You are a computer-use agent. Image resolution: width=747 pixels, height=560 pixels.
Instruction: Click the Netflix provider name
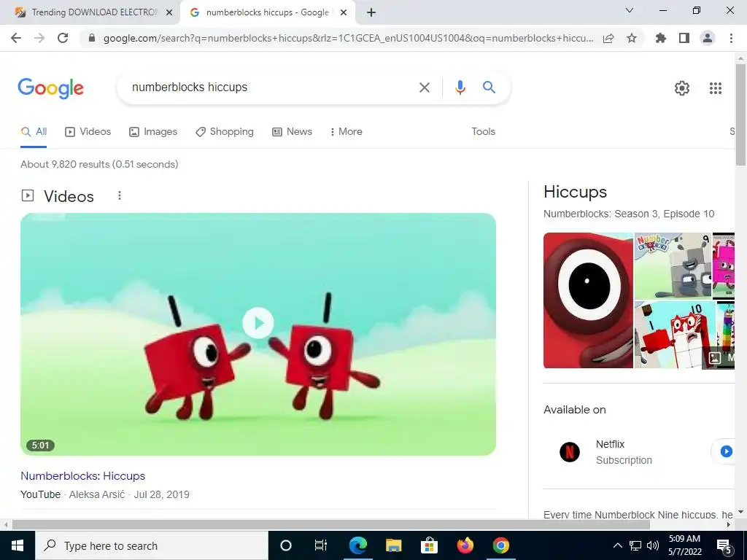tap(610, 444)
